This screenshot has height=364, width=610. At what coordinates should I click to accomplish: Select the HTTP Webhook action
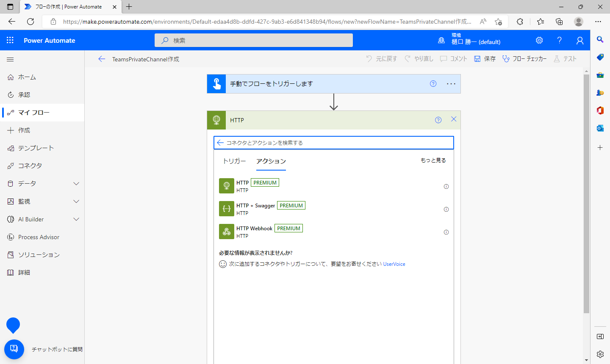click(x=334, y=232)
